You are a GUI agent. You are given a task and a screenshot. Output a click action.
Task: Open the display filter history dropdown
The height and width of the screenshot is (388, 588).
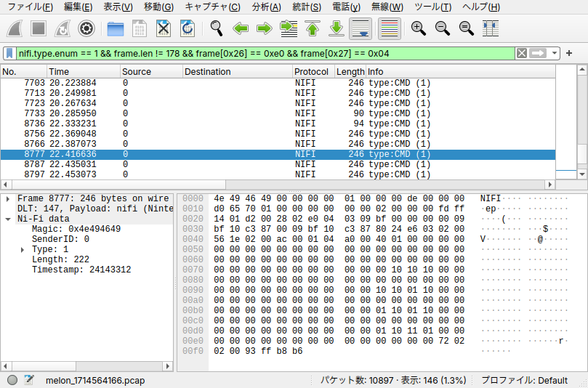(555, 54)
